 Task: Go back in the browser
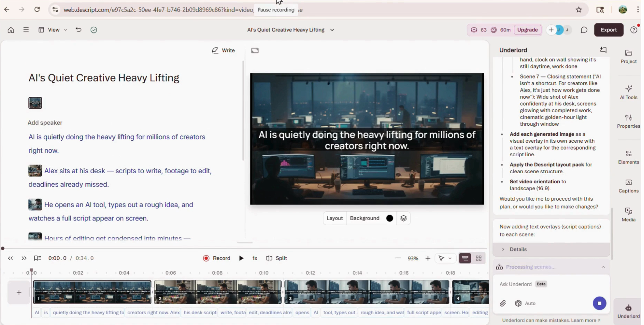point(7,10)
